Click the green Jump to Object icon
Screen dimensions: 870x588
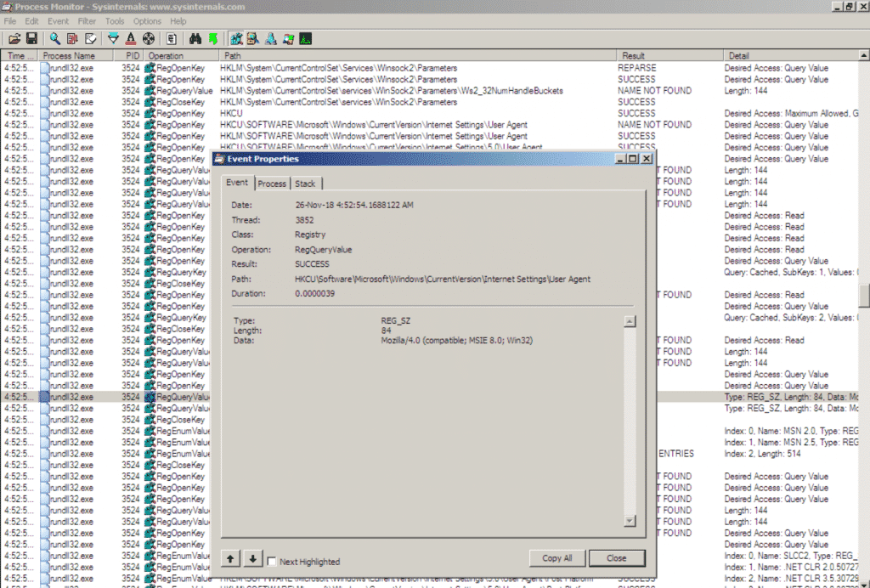coord(212,38)
